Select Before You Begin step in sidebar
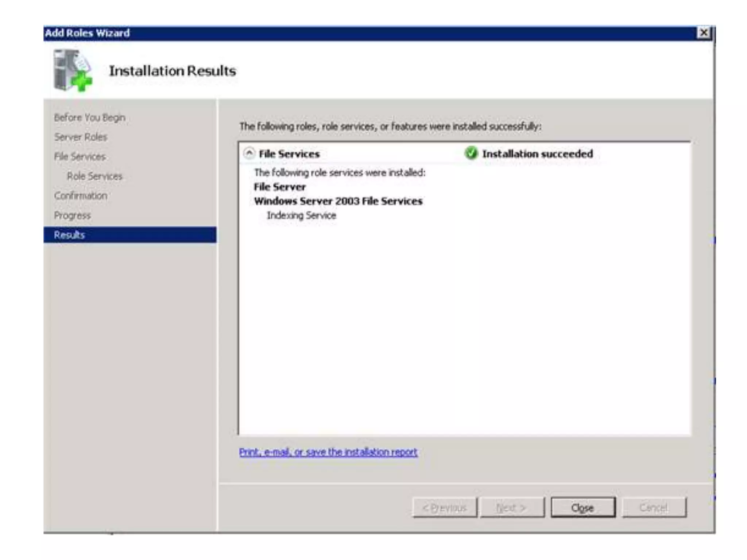 coord(90,118)
